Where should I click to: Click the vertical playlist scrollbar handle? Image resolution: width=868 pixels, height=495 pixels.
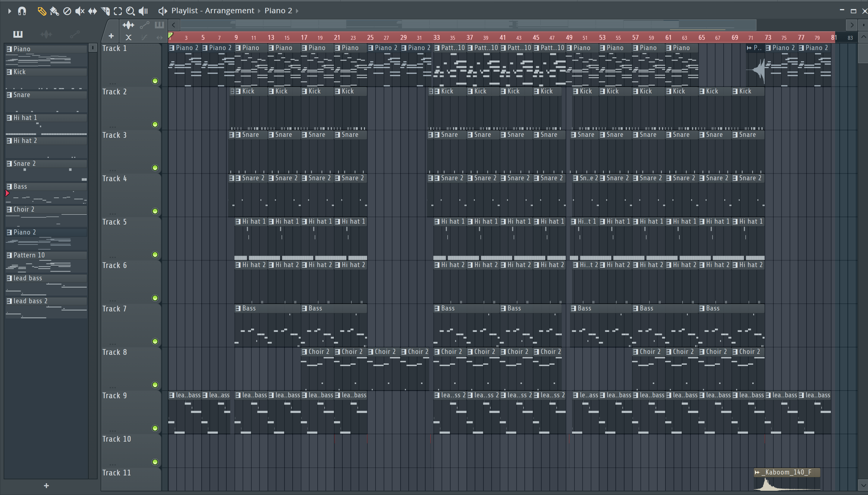pos(863,53)
